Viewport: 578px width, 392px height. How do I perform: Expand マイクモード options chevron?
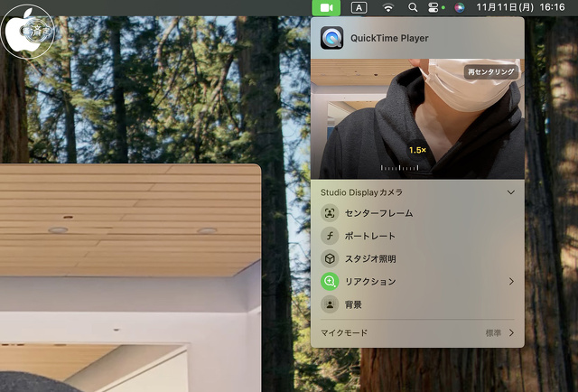pyautogui.click(x=511, y=333)
